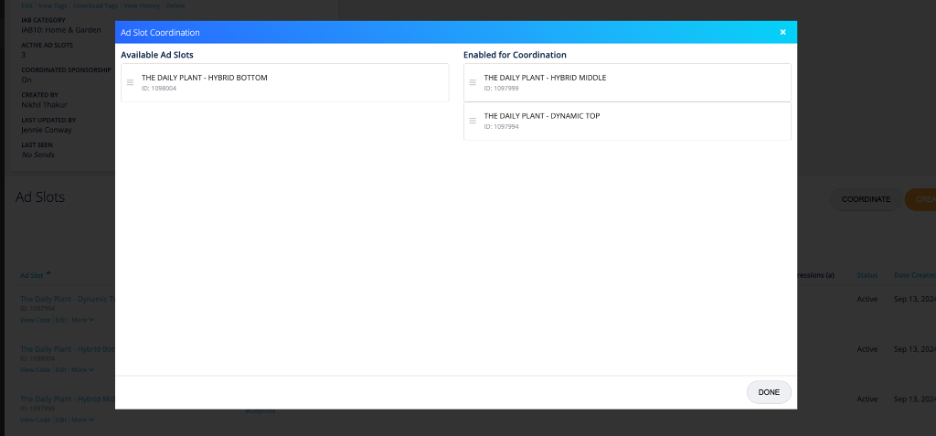The image size is (936, 436).
Task: Open the View History link
Action: pos(141,5)
